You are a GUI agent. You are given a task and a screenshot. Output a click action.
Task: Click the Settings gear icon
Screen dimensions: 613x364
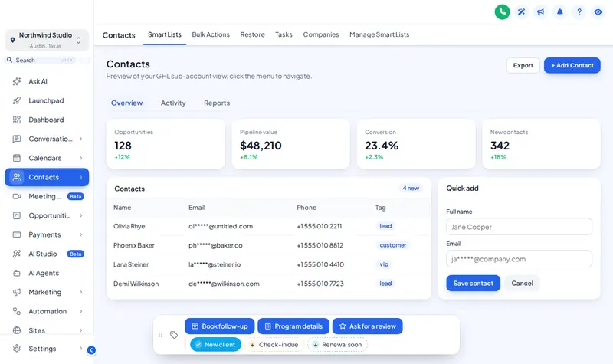click(x=16, y=349)
